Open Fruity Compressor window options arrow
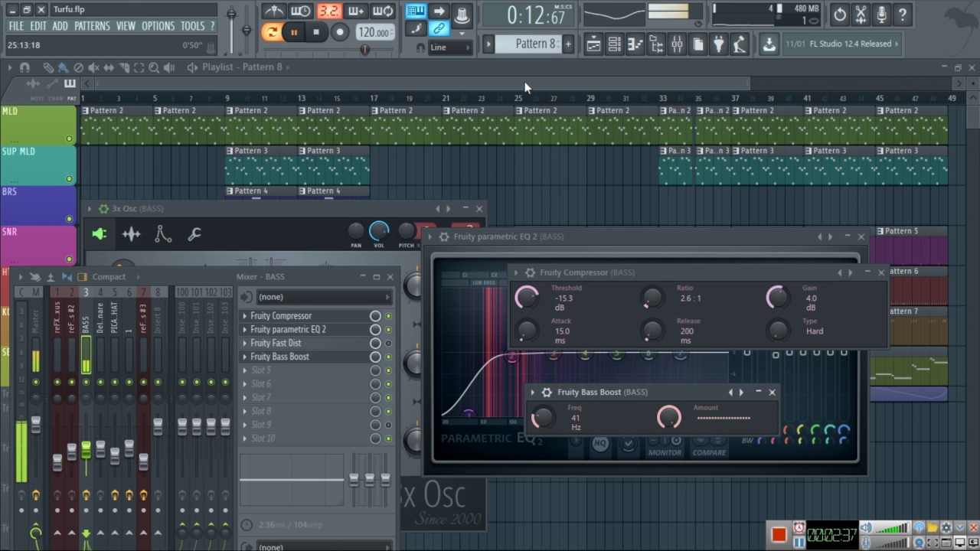Viewport: 980px width, 551px height. coord(516,272)
